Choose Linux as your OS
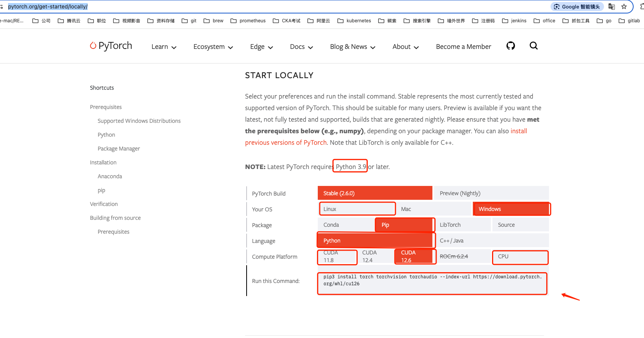 (357, 209)
